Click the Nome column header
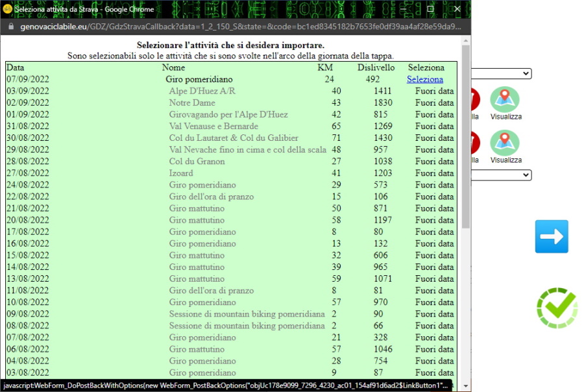This screenshot has width=584, height=392. [173, 67]
